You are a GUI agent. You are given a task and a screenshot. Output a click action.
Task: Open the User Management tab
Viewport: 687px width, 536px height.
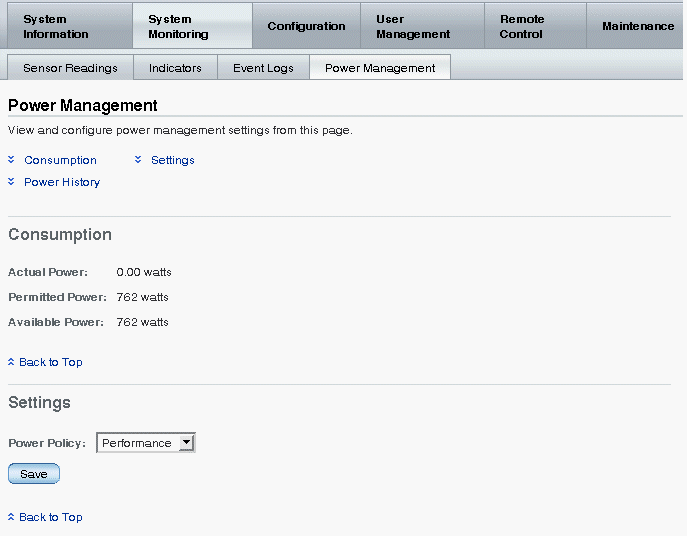tap(422, 26)
